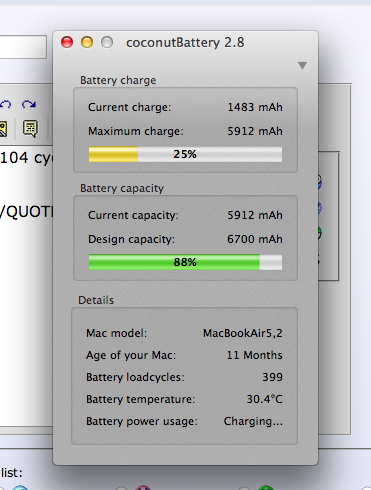The height and width of the screenshot is (490, 371).
Task: Click the 88% battery capacity progress bar
Action: click(x=185, y=262)
